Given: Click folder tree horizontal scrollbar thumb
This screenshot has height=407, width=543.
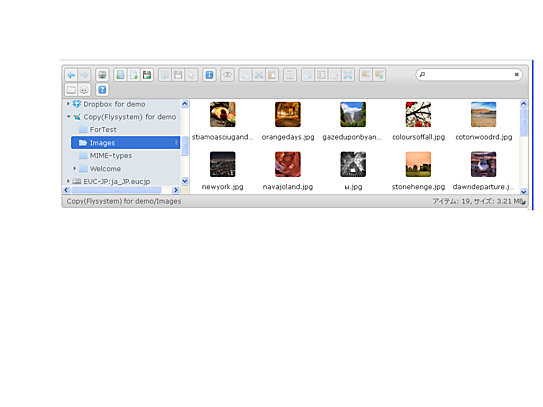Looking at the screenshot, I should coord(116,190).
